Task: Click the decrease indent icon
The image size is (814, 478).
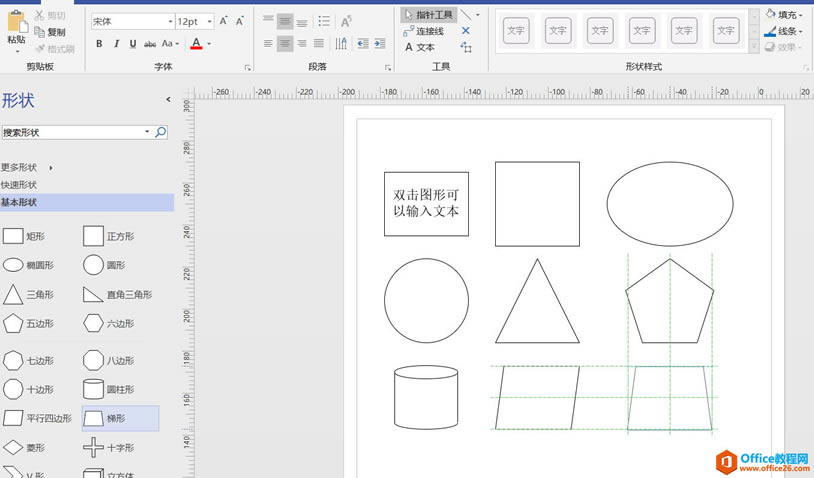Action: pos(363,44)
